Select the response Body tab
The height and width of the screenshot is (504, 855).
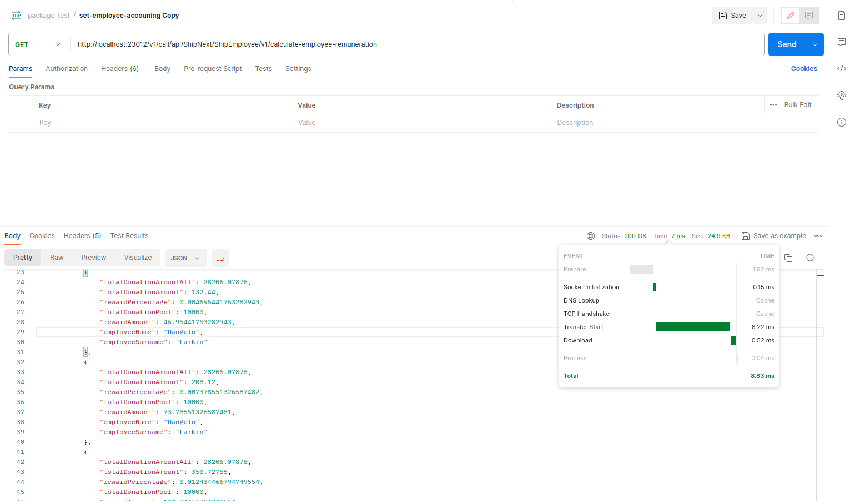point(12,236)
